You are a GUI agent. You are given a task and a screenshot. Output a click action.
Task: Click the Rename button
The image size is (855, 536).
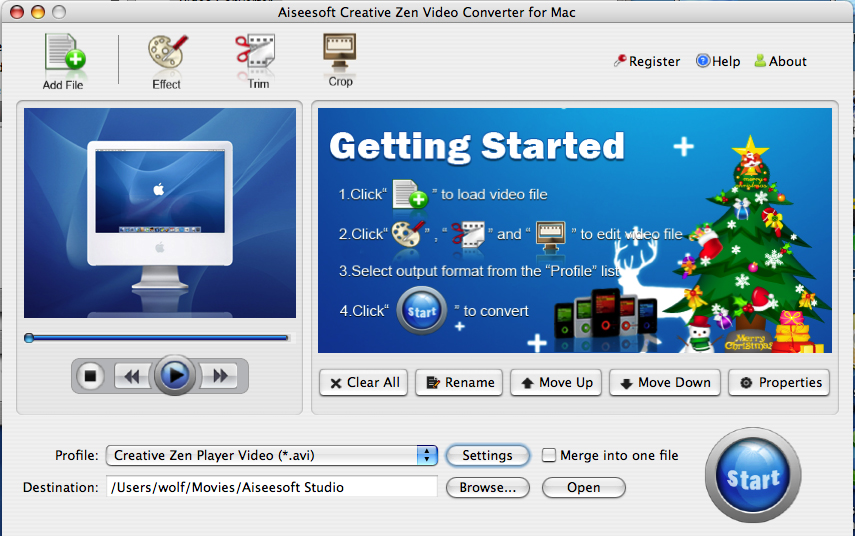459,383
